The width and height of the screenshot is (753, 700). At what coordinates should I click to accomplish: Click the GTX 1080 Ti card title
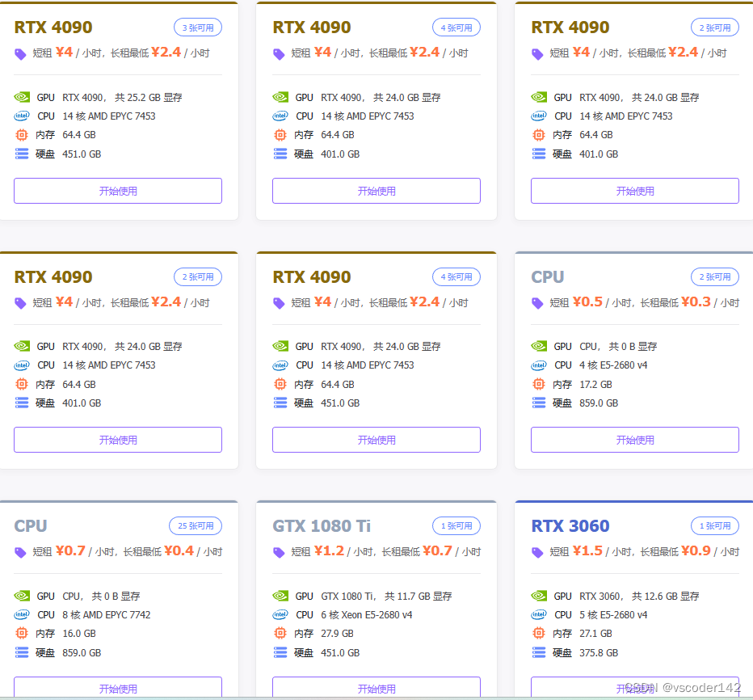(x=322, y=526)
